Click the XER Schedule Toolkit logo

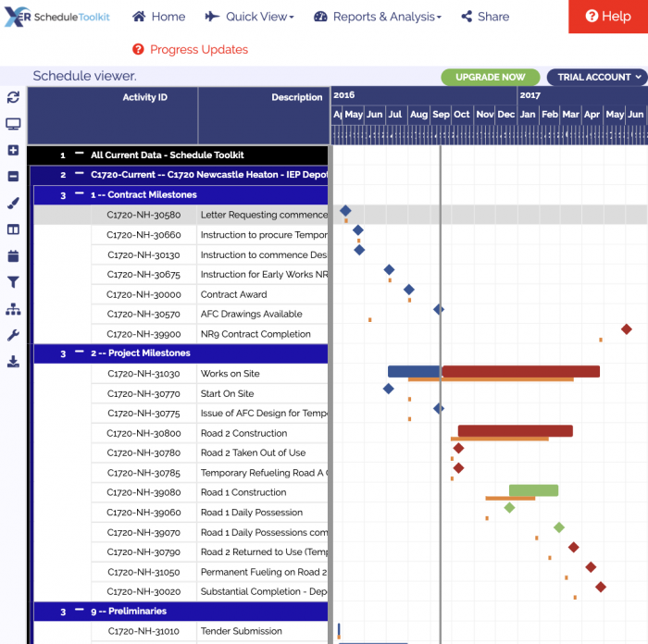point(57,17)
